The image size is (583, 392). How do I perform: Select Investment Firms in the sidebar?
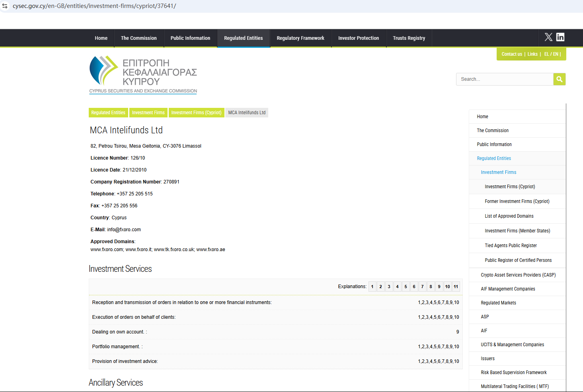(517, 172)
